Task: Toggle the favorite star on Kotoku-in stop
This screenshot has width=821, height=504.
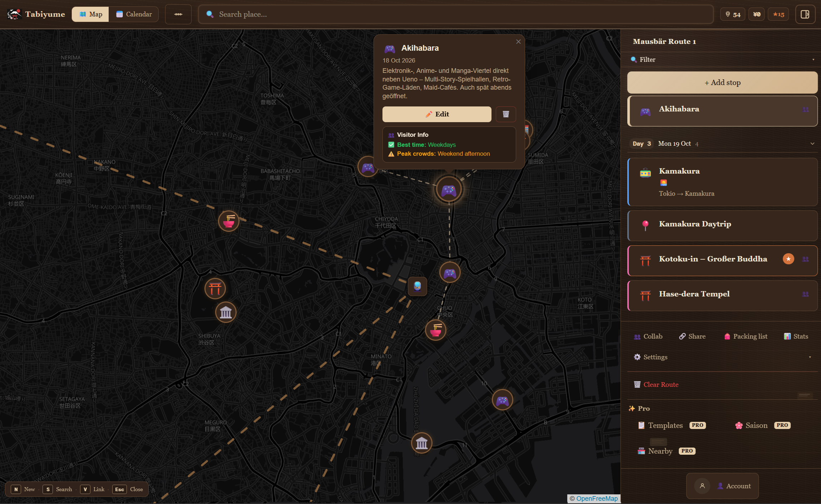Action: pyautogui.click(x=788, y=259)
